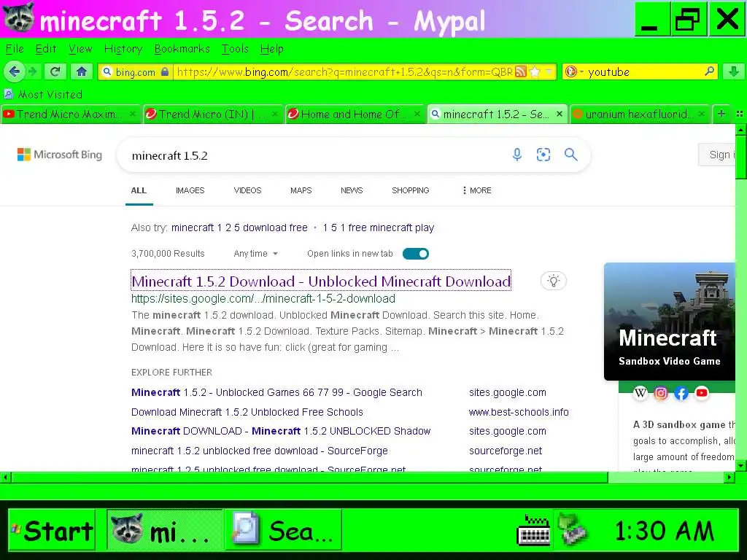Click the RSS feed icon in address bar

click(x=521, y=72)
